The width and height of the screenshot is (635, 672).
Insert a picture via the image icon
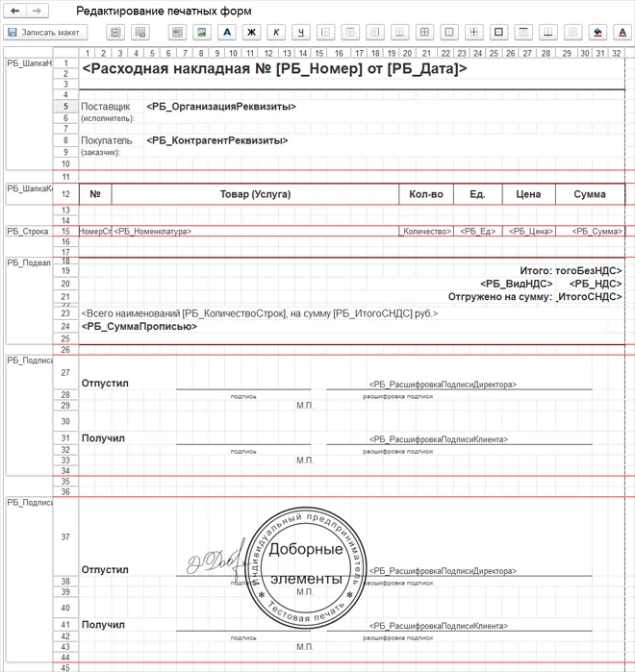tap(202, 32)
